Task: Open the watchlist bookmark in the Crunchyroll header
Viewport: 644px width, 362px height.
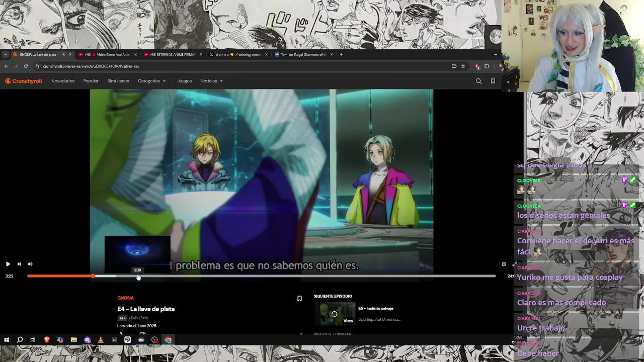Action: (x=493, y=81)
